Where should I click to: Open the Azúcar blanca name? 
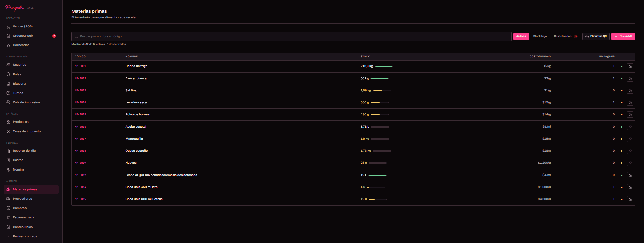[136, 78]
